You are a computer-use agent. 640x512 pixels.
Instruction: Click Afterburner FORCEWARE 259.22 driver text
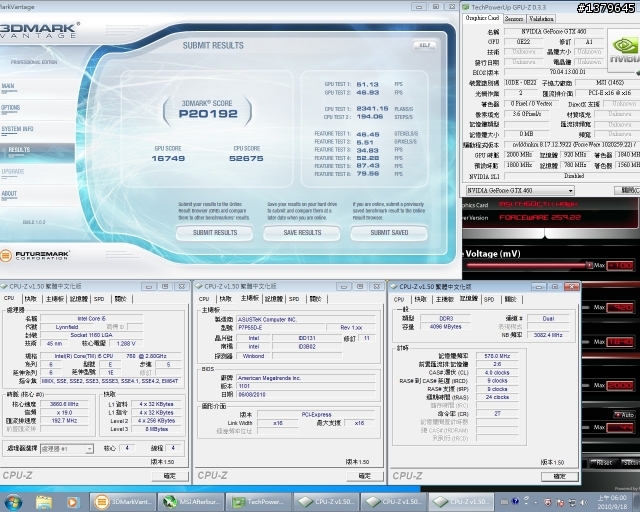pyautogui.click(x=540, y=218)
